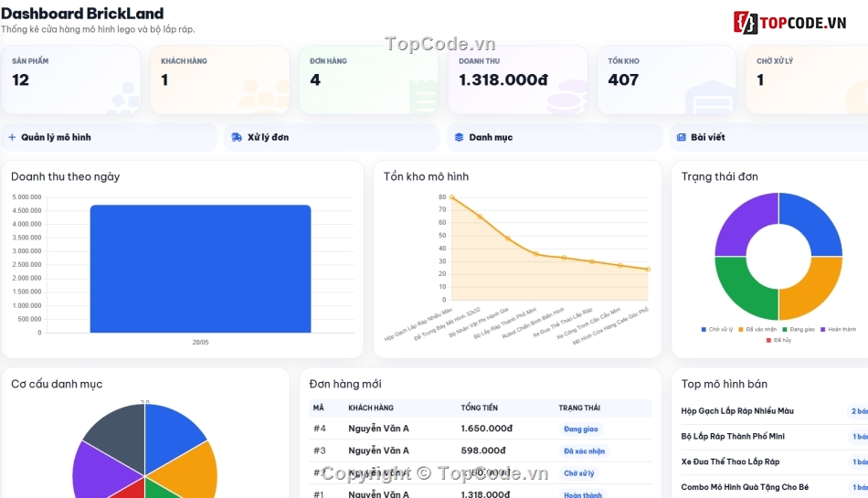Click the purple segment of the Trạng thái đơn donut

click(x=746, y=224)
